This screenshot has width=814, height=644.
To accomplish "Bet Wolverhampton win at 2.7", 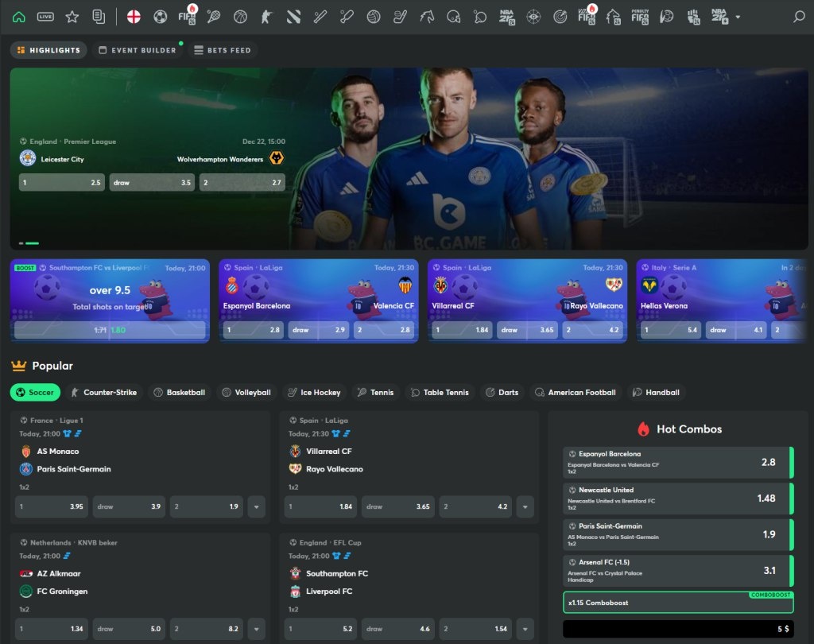I will pos(242,182).
